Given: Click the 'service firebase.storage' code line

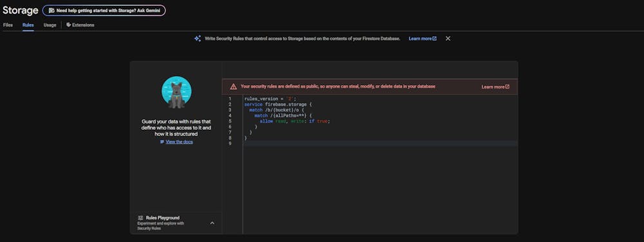Looking at the screenshot, I should click(278, 105).
